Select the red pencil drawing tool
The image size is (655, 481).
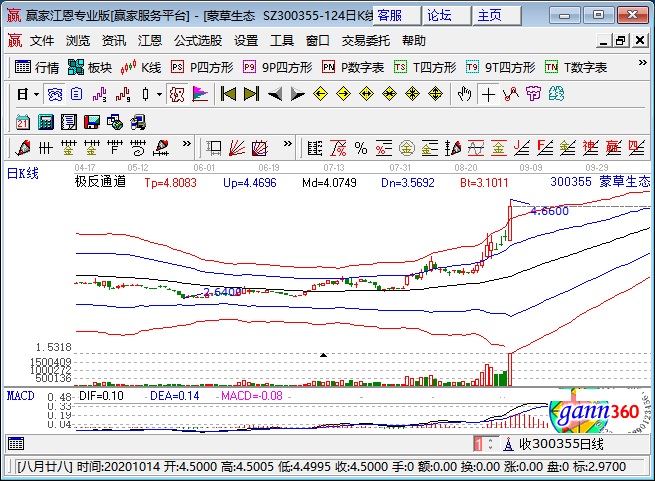coord(23,148)
